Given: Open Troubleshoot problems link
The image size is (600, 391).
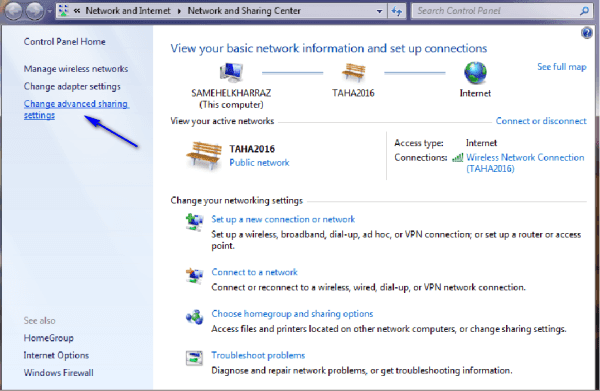Looking at the screenshot, I should [x=258, y=355].
